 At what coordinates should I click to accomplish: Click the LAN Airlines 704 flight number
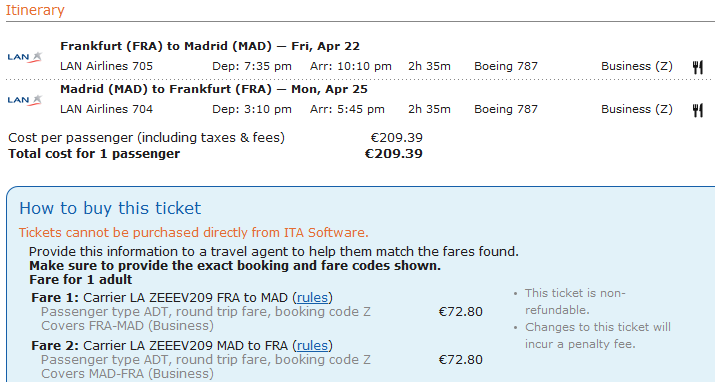(x=106, y=109)
